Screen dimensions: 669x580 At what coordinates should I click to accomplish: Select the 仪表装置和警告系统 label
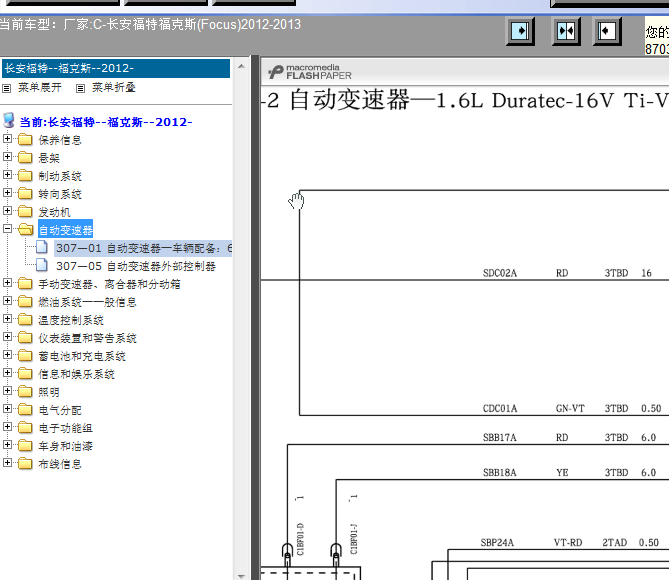click(87, 338)
